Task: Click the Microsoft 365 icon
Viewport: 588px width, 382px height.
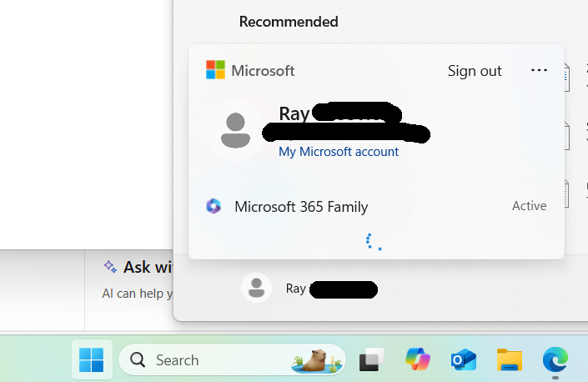Action: pyautogui.click(x=214, y=206)
